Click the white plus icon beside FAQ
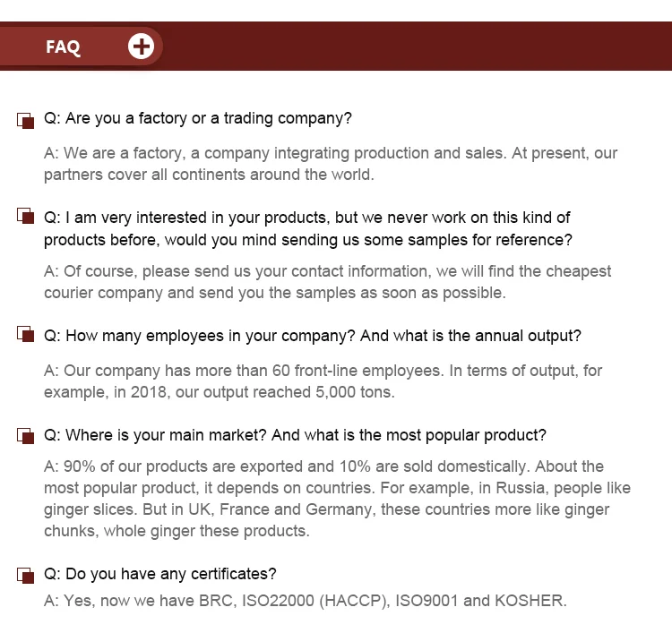This screenshot has height=633, width=672. pyautogui.click(x=141, y=47)
